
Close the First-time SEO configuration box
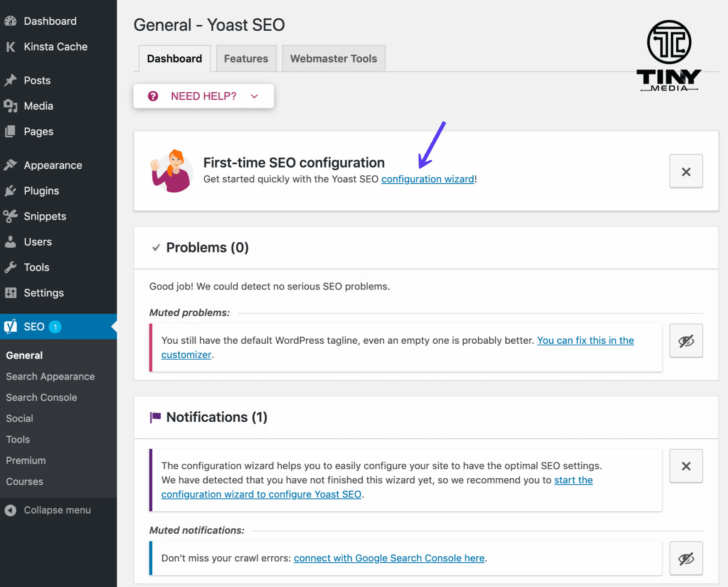pos(686,172)
